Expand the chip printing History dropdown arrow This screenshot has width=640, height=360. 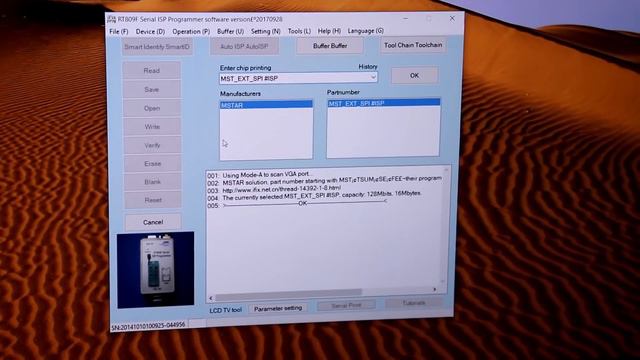click(x=373, y=77)
